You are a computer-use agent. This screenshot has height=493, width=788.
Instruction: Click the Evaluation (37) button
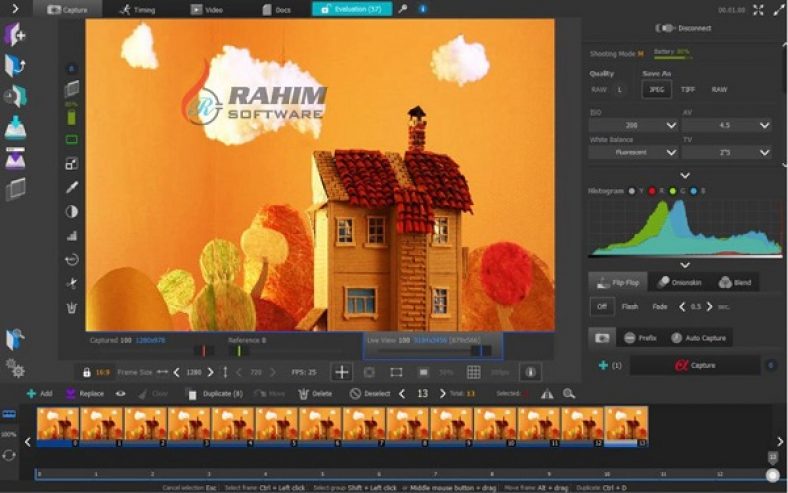(x=351, y=9)
